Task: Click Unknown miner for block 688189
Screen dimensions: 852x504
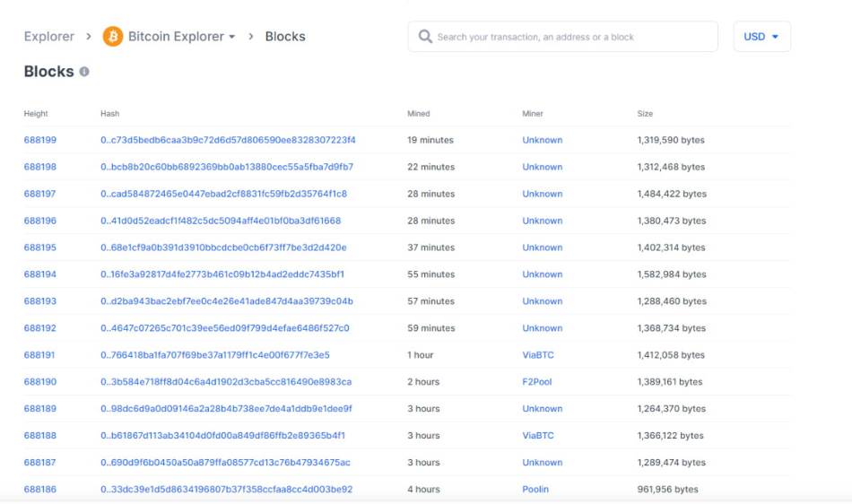Action: point(543,409)
